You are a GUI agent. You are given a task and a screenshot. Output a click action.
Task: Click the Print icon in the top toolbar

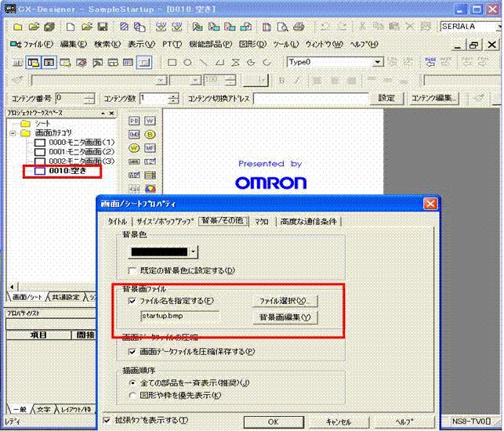(299, 27)
